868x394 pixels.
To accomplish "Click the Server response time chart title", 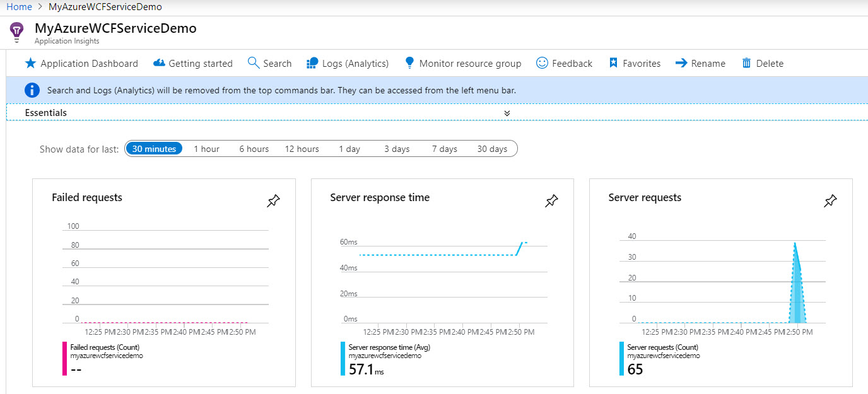I will (380, 197).
